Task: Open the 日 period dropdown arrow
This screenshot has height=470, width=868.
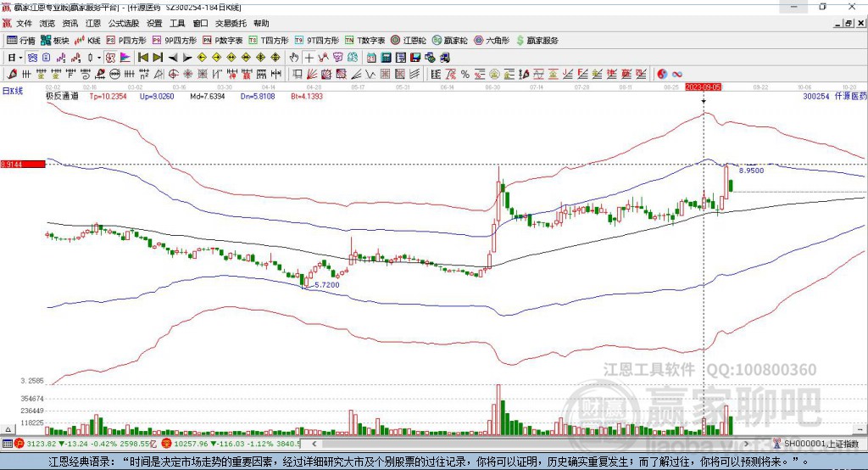Action: click(x=20, y=58)
